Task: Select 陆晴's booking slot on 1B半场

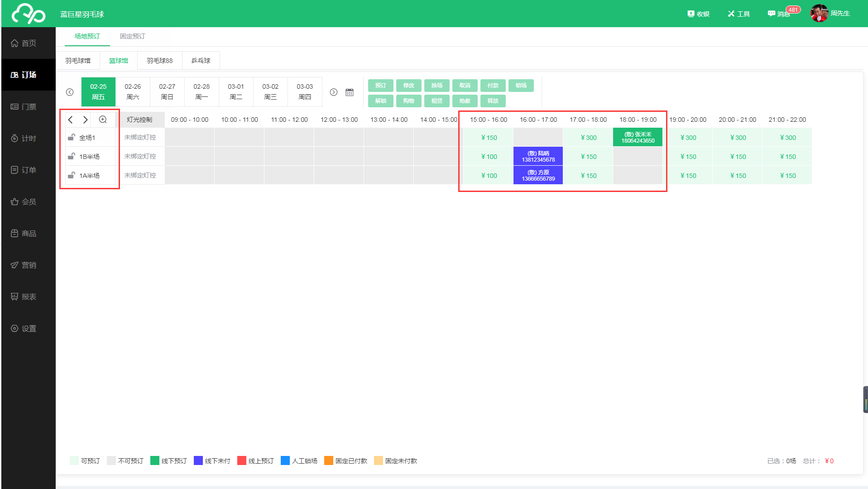Action: pyautogui.click(x=538, y=157)
